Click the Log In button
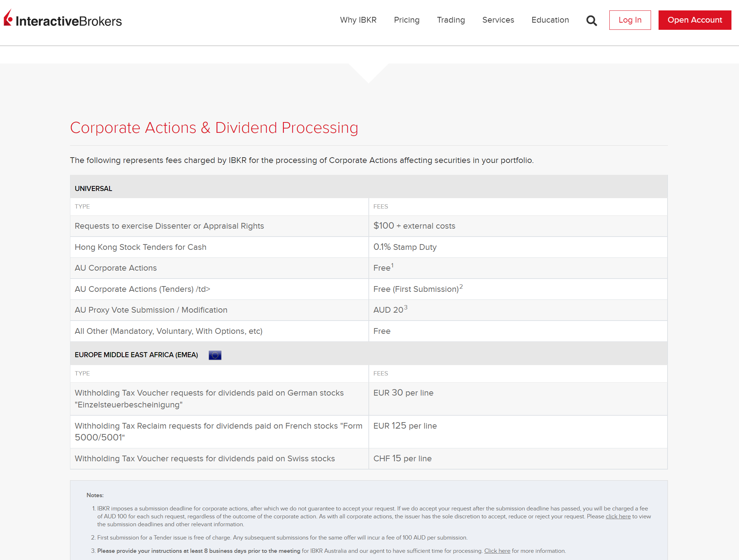 pos(630,20)
